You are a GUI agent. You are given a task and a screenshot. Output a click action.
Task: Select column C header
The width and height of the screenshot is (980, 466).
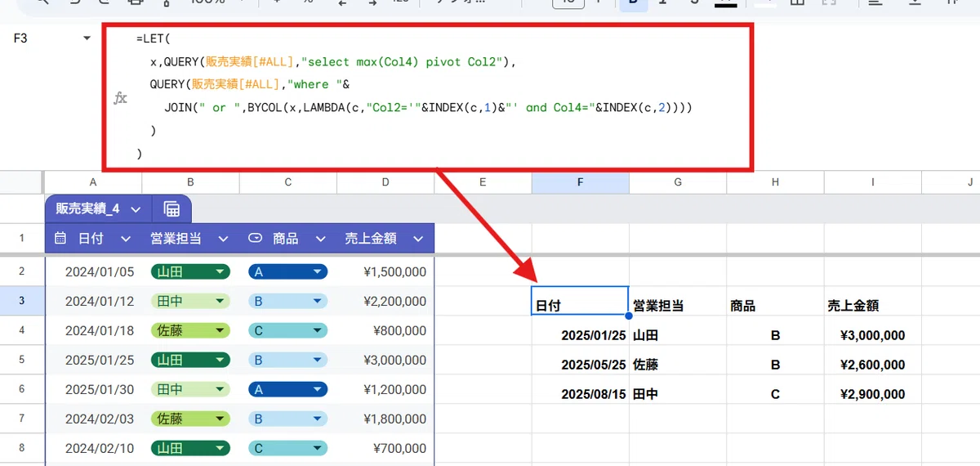(287, 182)
